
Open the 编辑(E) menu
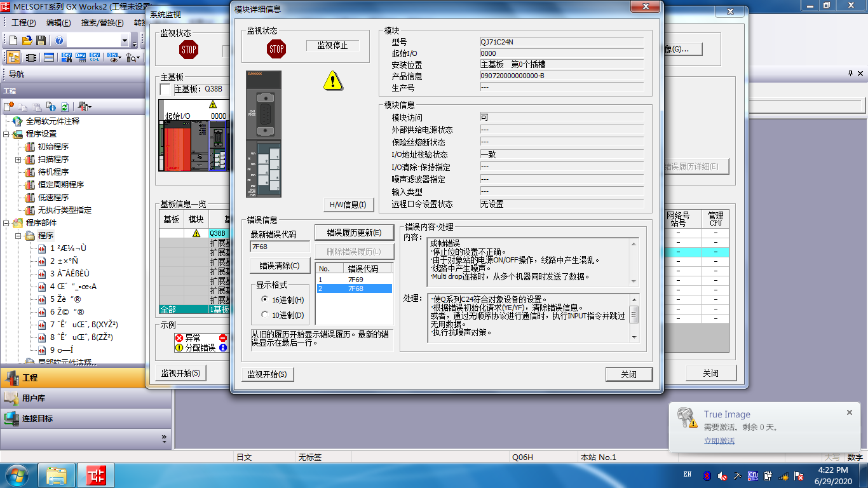58,22
